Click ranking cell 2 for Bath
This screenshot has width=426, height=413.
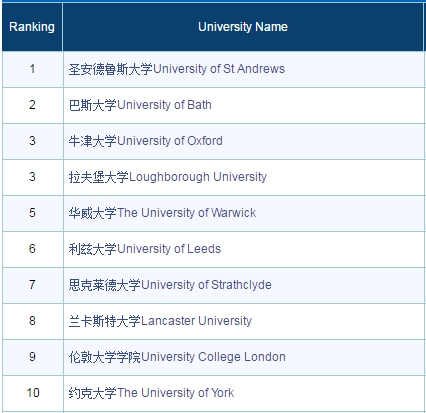(x=32, y=105)
